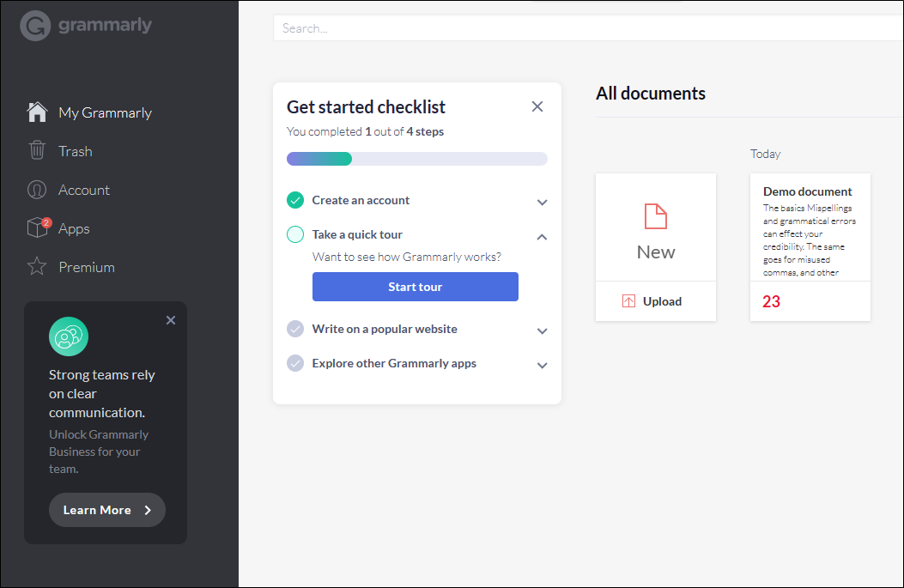The width and height of the screenshot is (904, 588).
Task: Expand the Write on a popular website step
Action: pos(542,330)
